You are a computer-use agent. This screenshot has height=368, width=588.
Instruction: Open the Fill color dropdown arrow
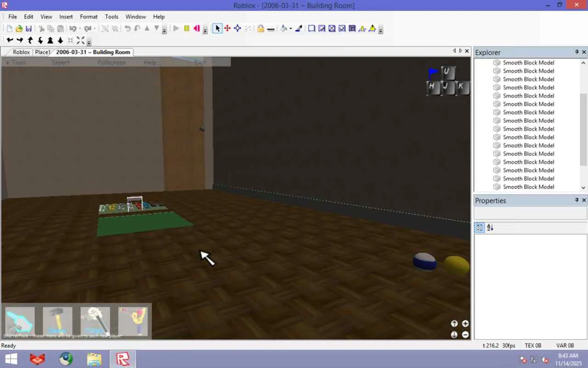click(291, 29)
